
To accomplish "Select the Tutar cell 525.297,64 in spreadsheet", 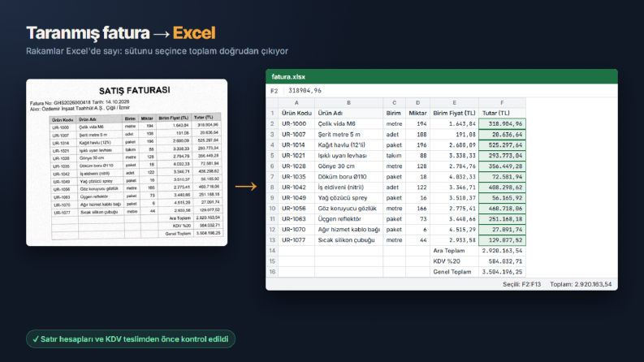I will point(502,145).
